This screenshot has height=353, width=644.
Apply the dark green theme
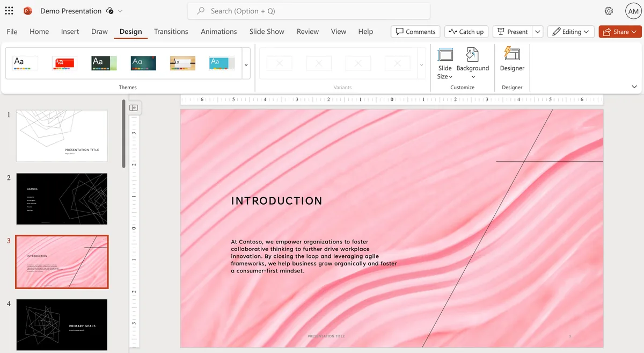[104, 63]
